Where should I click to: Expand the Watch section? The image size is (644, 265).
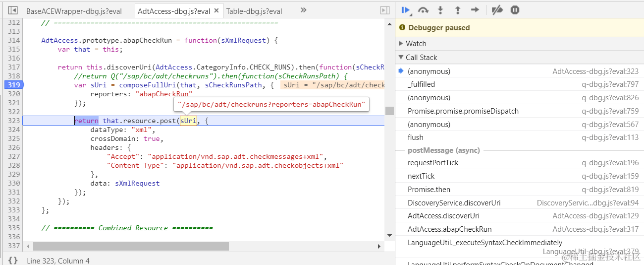click(520, 44)
